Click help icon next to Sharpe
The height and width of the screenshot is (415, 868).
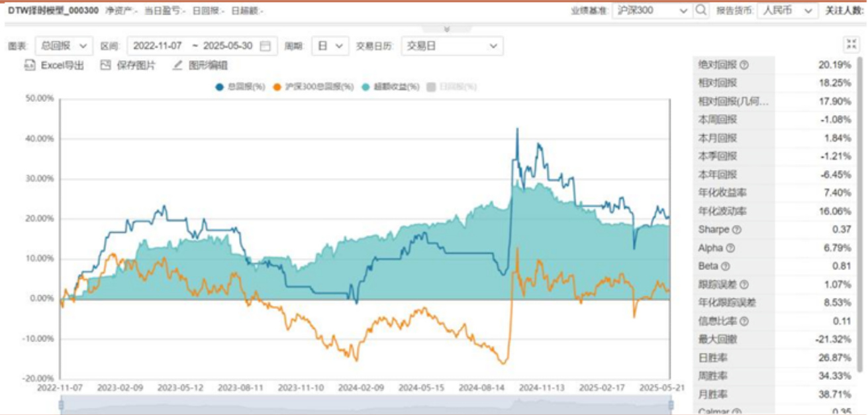pyautogui.click(x=736, y=230)
